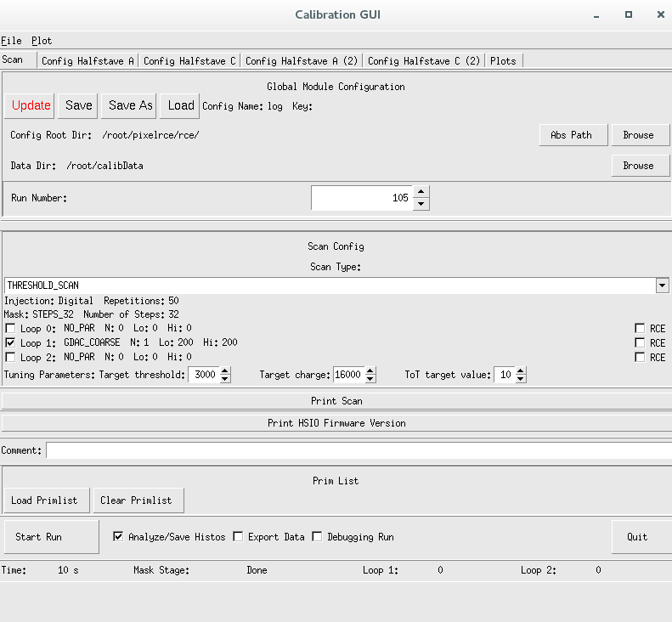Screen dimensions: 672x622
Task: Click the Quit button
Action: (x=641, y=537)
